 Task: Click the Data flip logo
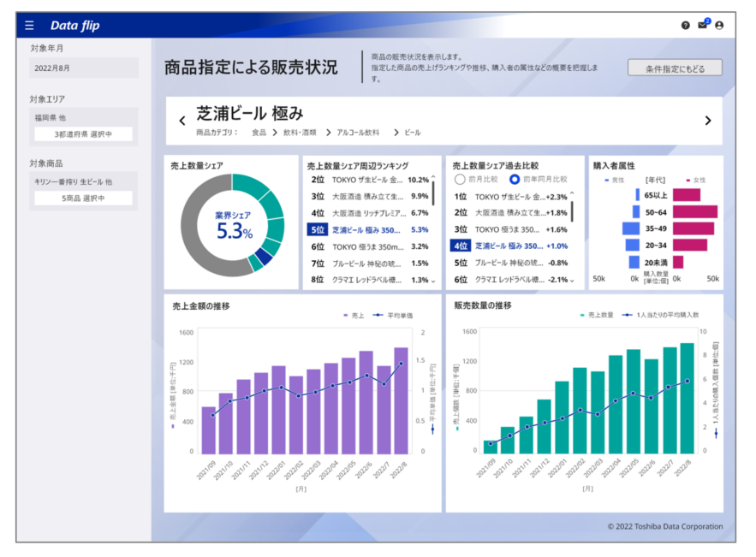click(74, 26)
